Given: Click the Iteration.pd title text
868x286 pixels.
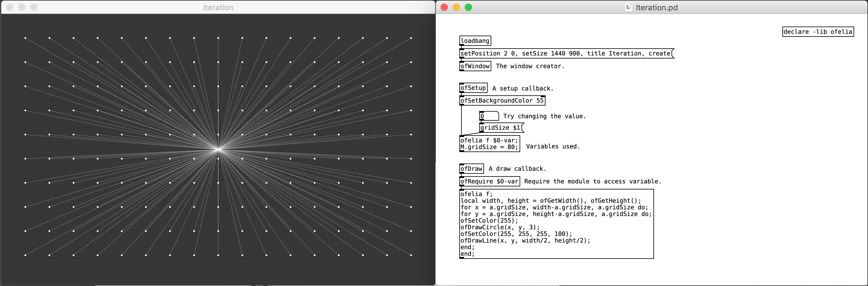Looking at the screenshot, I should click(656, 8).
